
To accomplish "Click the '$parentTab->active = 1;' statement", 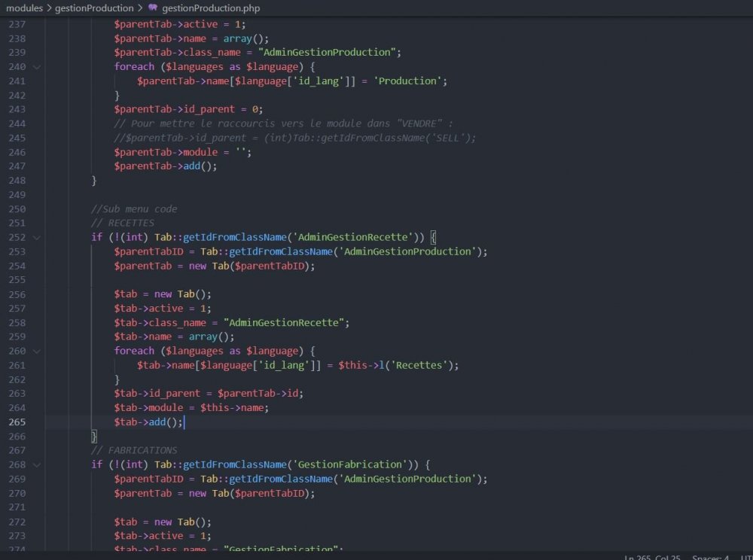I will click(180, 25).
